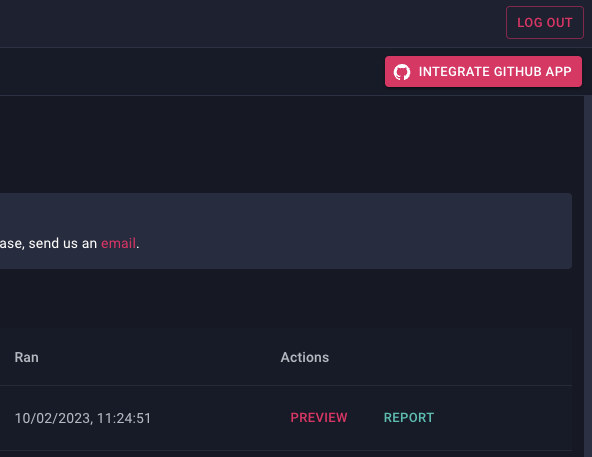Select the 'send us an email' banner panel
The image size is (592, 457).
click(286, 231)
